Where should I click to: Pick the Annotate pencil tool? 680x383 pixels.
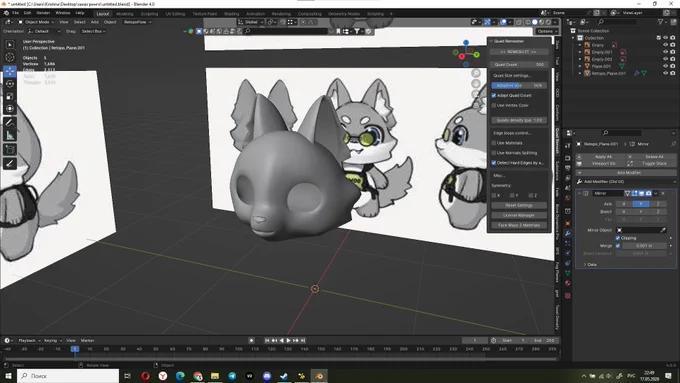[x=10, y=123]
